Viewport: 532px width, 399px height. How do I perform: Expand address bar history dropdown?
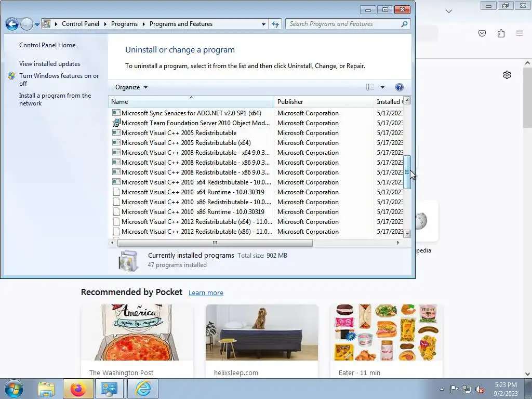tap(263, 24)
